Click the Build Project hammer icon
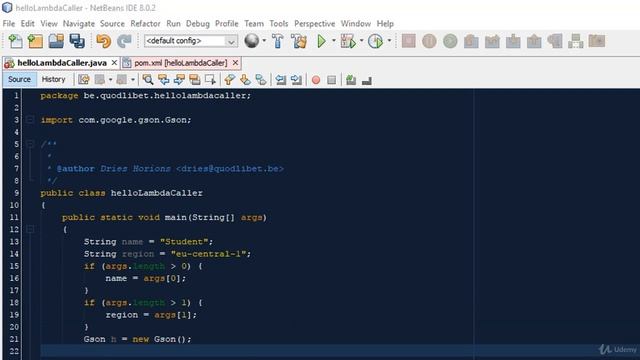This screenshot has height=360, width=640. click(x=278, y=41)
